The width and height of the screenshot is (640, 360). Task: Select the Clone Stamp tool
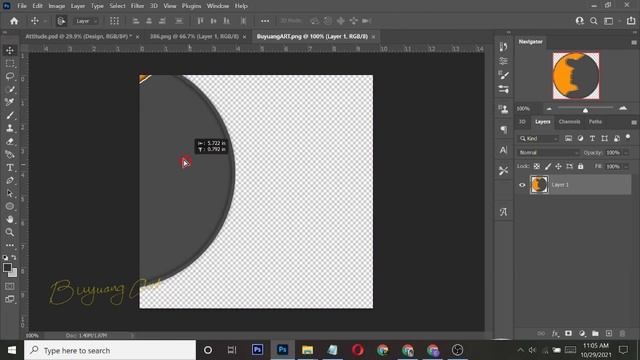10,128
